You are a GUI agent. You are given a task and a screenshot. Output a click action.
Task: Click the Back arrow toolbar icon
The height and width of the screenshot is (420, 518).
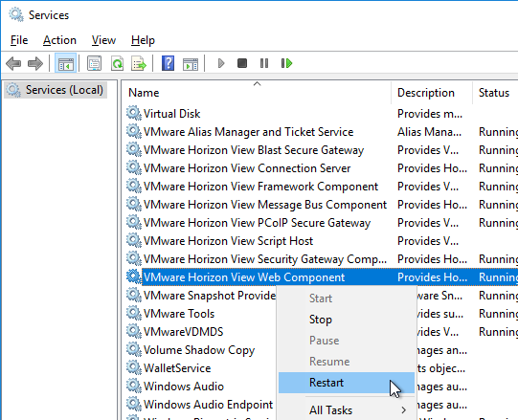[13, 63]
